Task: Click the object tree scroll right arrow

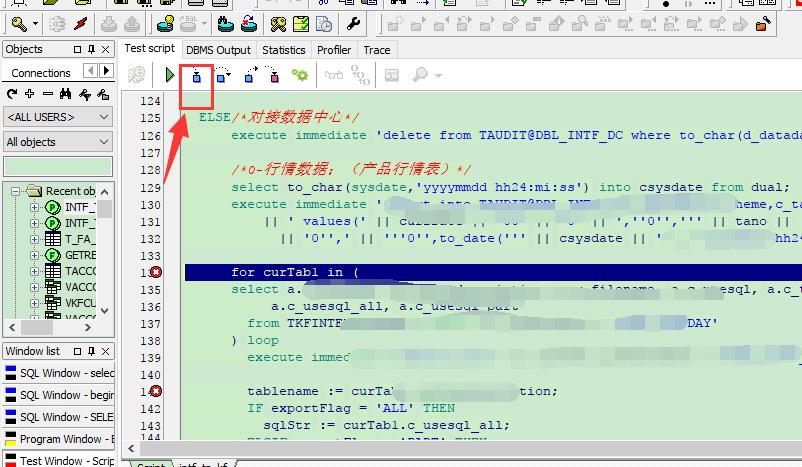Action: pos(87,327)
